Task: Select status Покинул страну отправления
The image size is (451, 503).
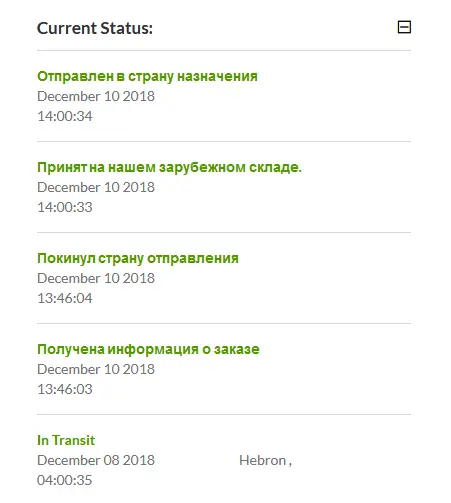Action: click(138, 258)
